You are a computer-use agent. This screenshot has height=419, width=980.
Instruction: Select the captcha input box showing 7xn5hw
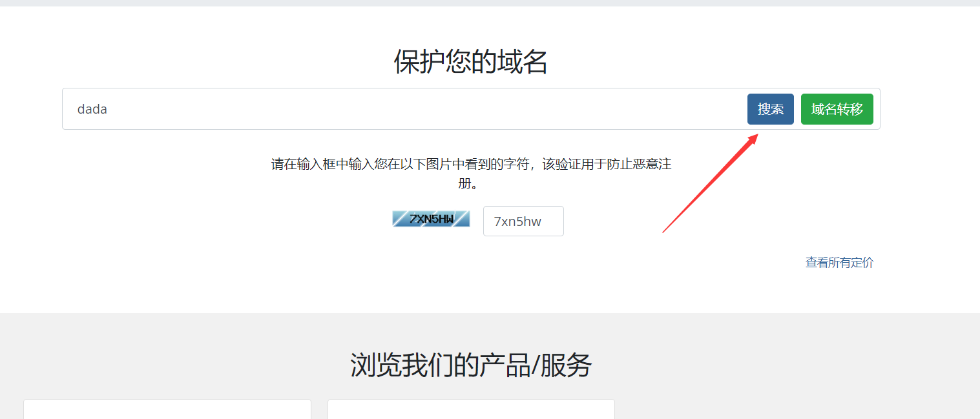click(523, 221)
